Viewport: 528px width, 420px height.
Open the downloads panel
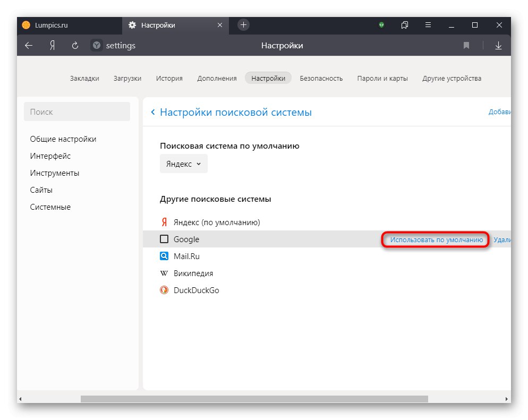pyautogui.click(x=498, y=46)
